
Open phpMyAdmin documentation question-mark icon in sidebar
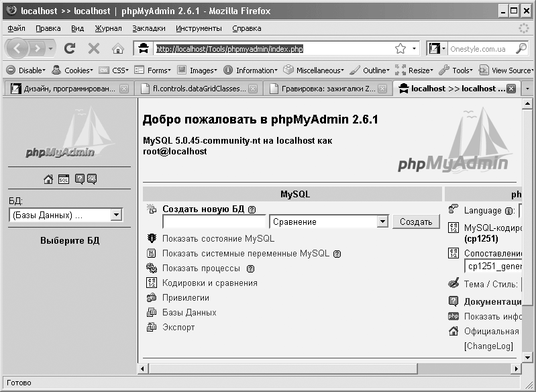coord(79,179)
